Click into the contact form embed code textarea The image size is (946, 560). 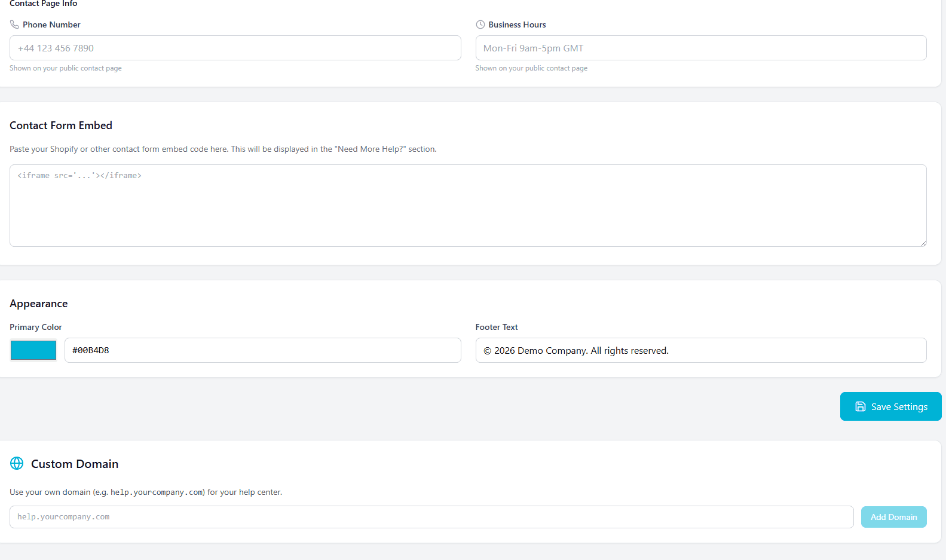467,205
